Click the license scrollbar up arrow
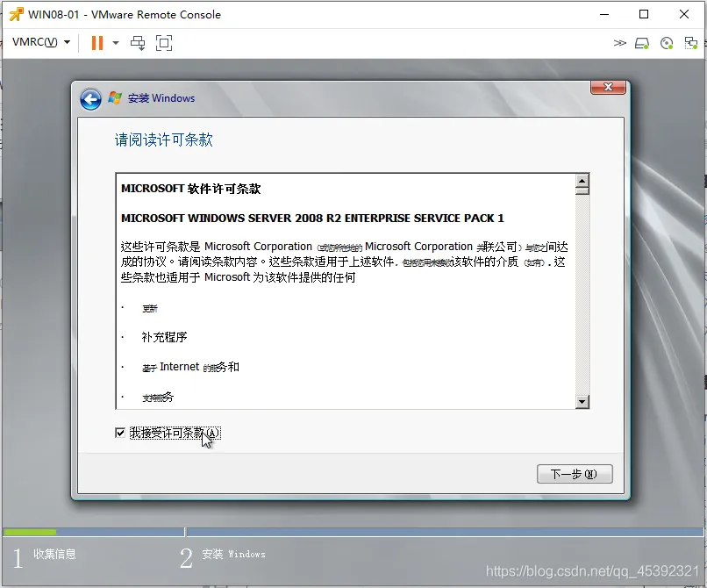 pos(582,181)
